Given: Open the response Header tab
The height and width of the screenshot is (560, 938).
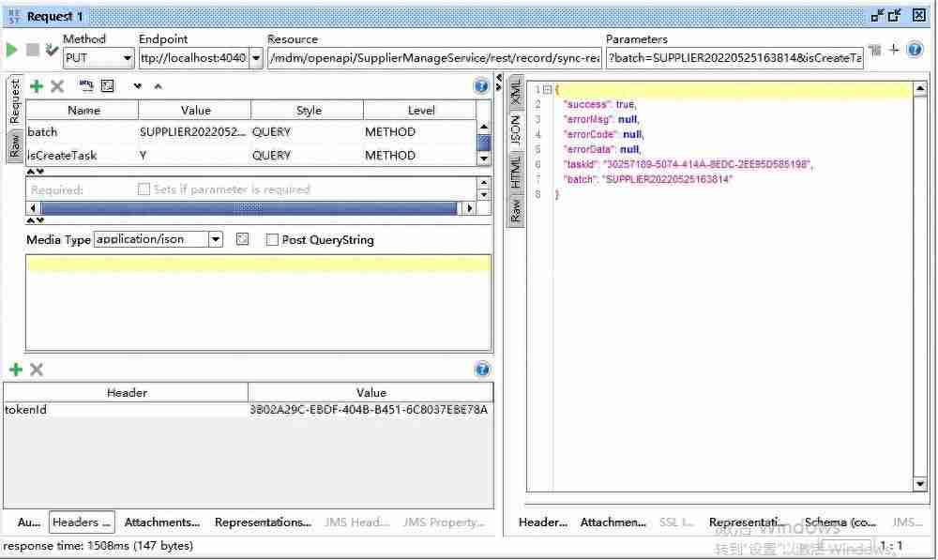Looking at the screenshot, I should 542,522.
